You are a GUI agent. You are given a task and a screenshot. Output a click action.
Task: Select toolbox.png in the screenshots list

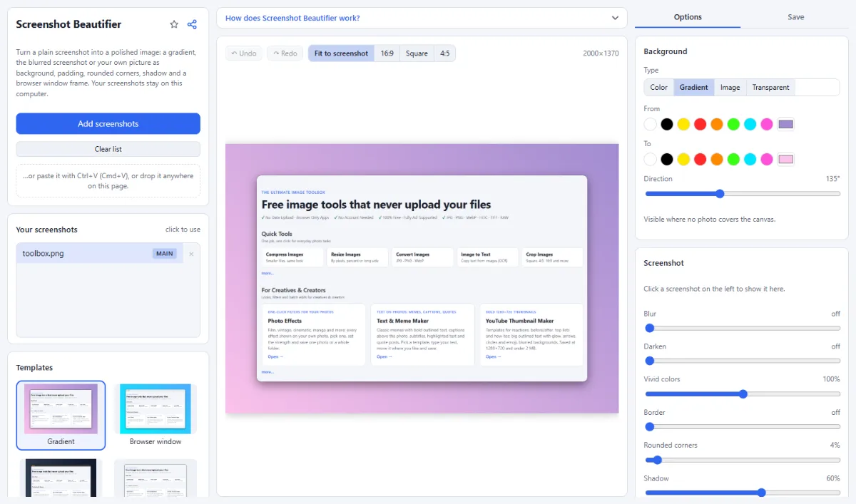click(x=100, y=253)
